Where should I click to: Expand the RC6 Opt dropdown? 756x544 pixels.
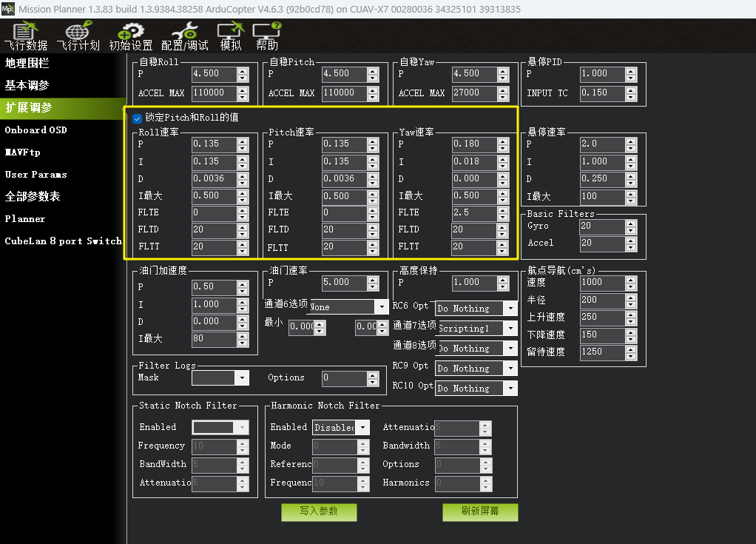(x=510, y=309)
